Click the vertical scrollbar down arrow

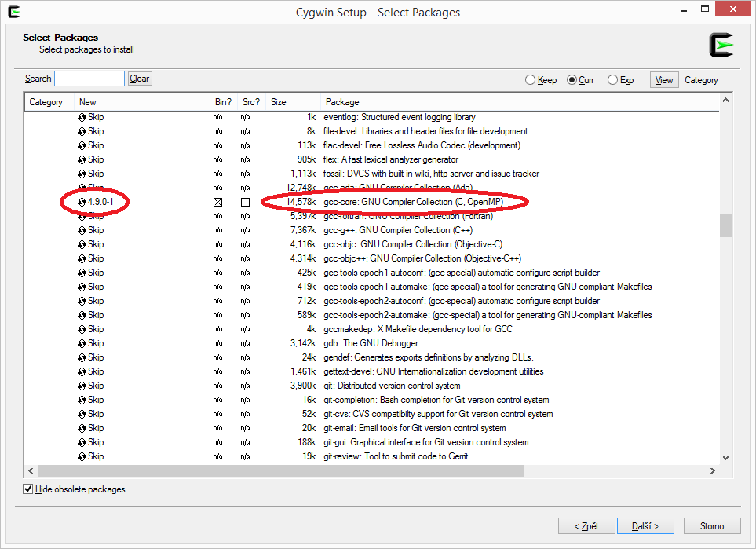click(x=725, y=458)
